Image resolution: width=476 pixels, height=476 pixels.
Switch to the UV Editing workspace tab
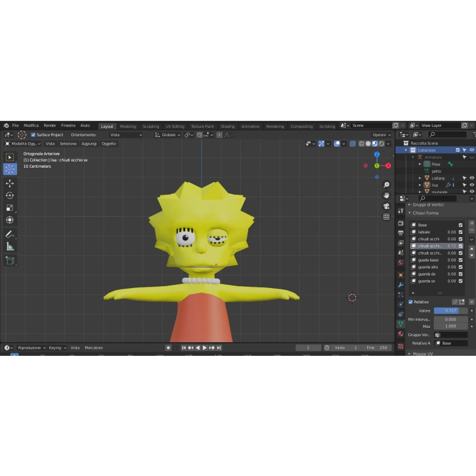click(x=175, y=126)
